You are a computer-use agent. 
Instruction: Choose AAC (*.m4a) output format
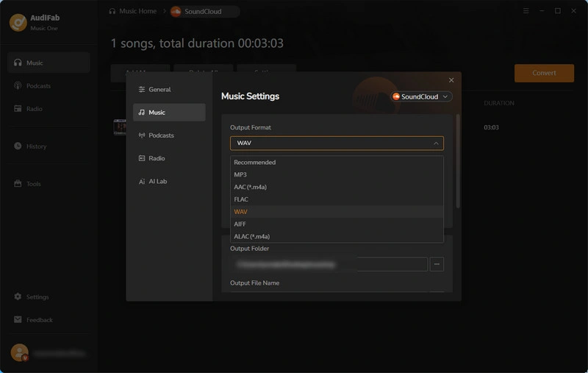click(x=337, y=187)
